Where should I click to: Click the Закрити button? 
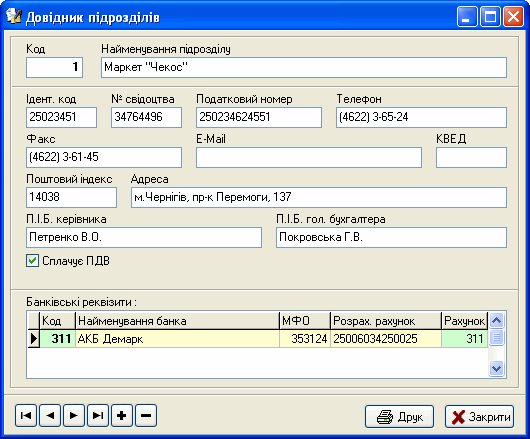click(x=480, y=417)
